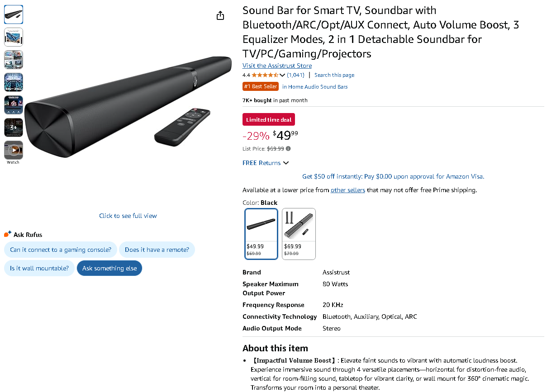547x392 pixels.
Task: Click to see full view of image
Action: (x=128, y=216)
